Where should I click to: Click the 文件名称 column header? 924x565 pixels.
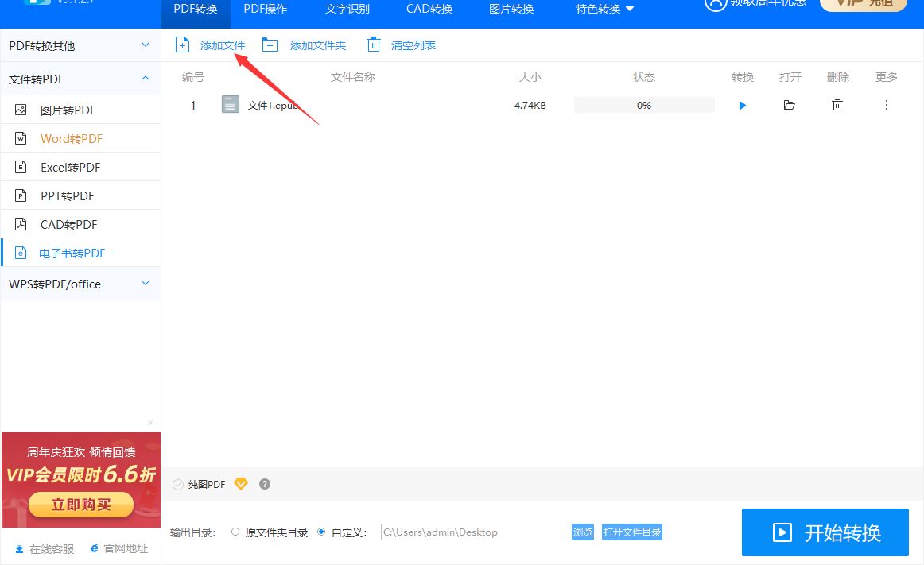pyautogui.click(x=353, y=77)
